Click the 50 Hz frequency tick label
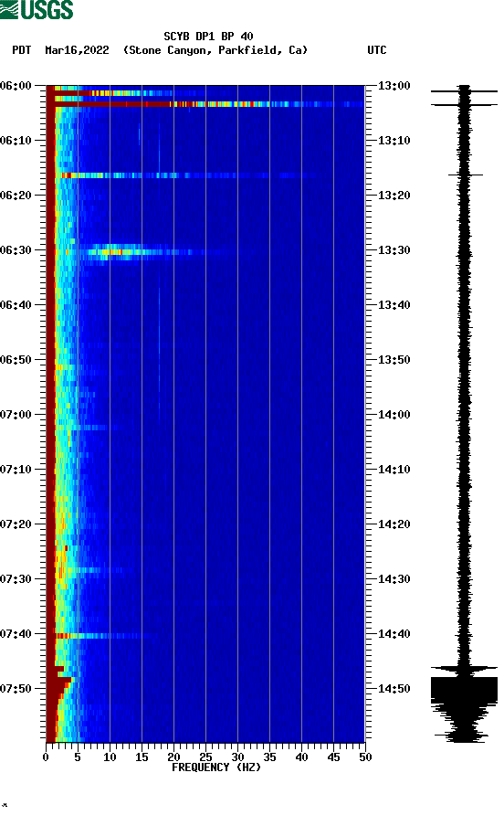Image resolution: width=504 pixels, height=815 pixels. pos(365,757)
